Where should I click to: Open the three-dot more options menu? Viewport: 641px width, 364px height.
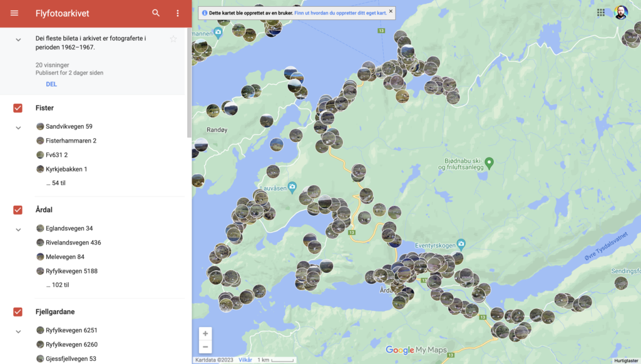[x=178, y=13]
